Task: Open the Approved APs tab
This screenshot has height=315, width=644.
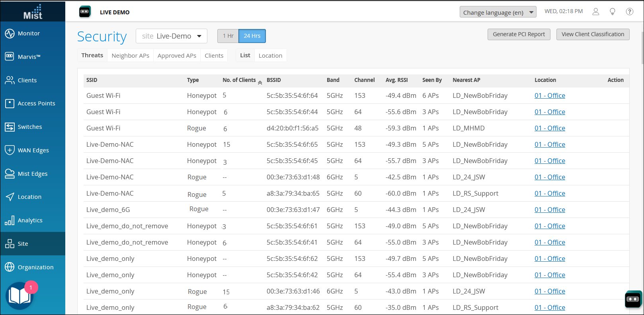Action: click(177, 56)
